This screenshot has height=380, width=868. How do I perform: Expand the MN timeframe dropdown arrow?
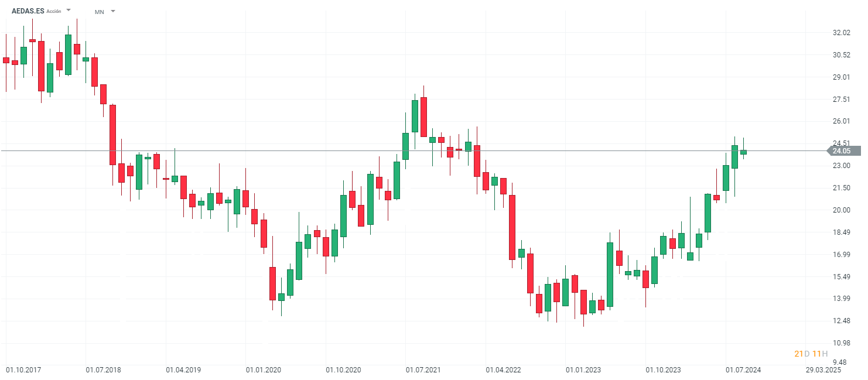(113, 11)
